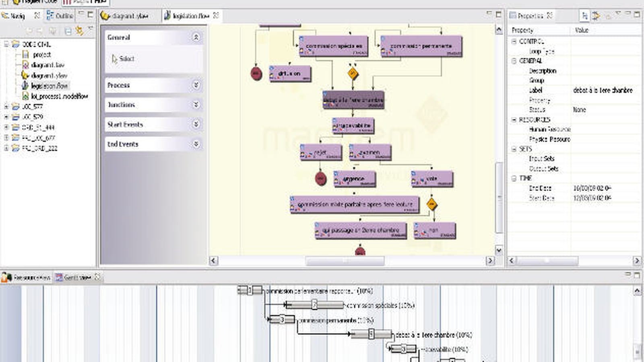
Task: Click the yellow diamond junction after vote
Action: [431, 204]
